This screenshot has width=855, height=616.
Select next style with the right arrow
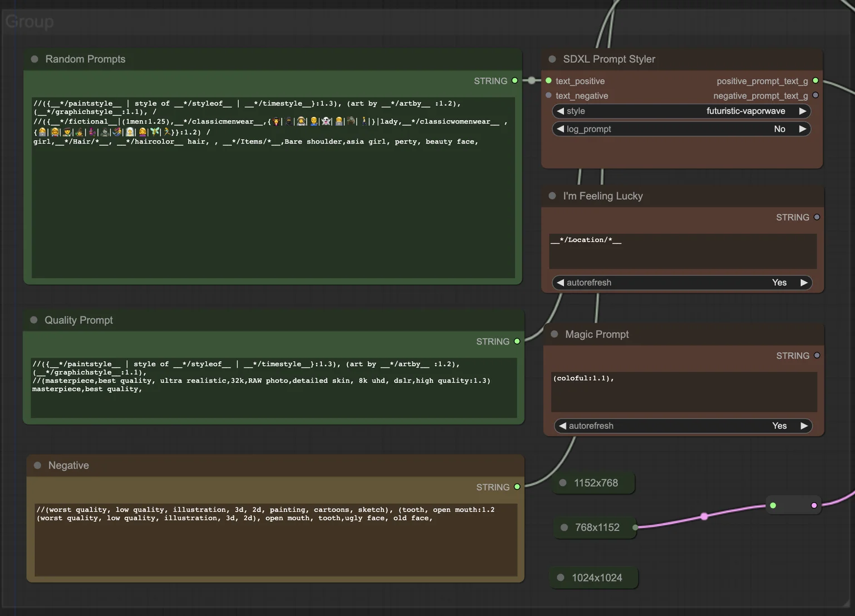pyautogui.click(x=803, y=111)
